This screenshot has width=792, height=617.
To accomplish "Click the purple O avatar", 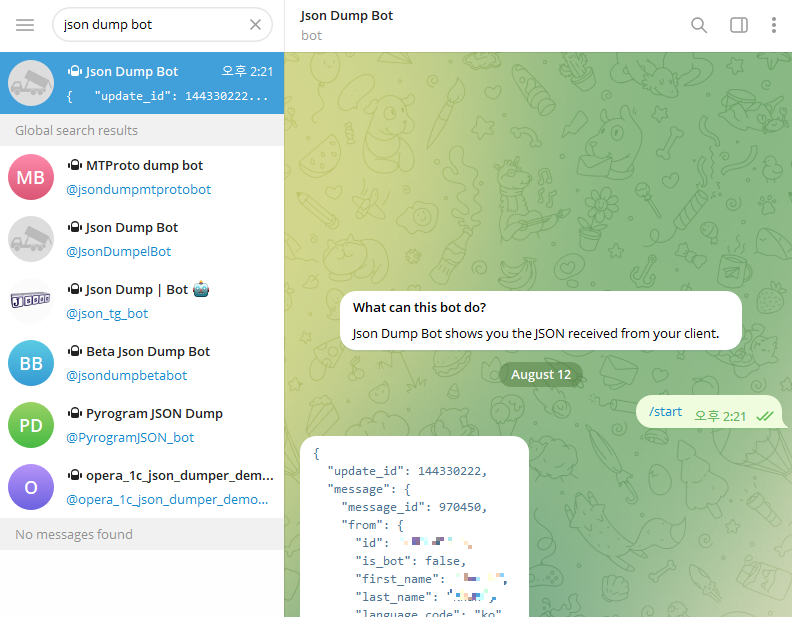I will 31,488.
